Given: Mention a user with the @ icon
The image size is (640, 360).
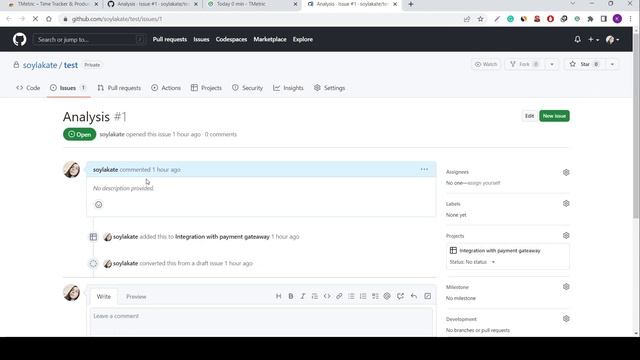Looking at the screenshot, I should (387, 296).
